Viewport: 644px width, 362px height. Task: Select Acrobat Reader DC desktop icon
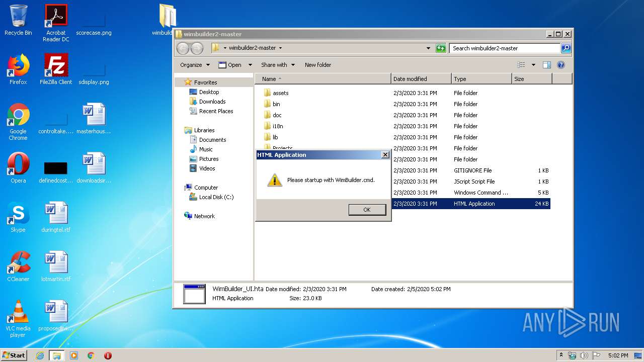tap(56, 23)
